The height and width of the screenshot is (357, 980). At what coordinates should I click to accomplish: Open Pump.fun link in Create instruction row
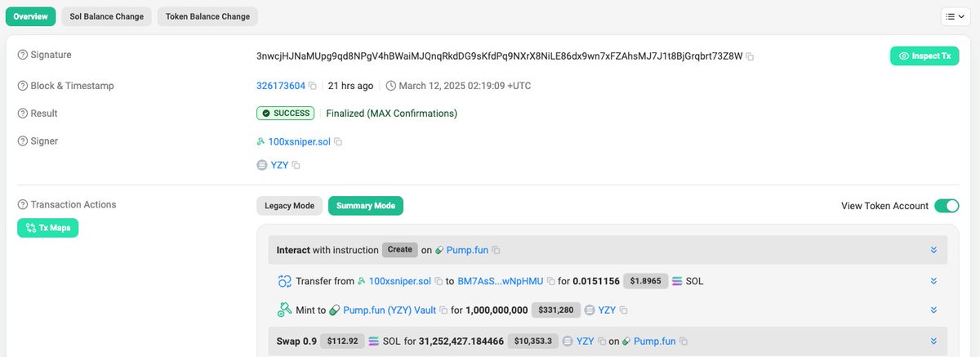click(467, 250)
